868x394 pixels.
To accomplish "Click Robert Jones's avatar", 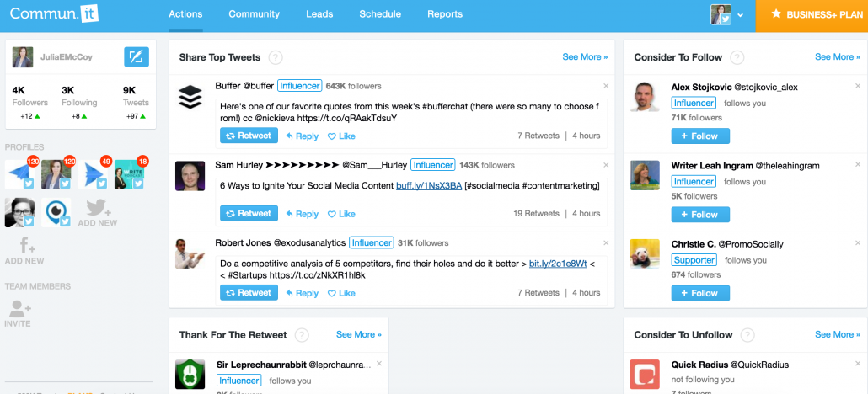I will [x=190, y=254].
